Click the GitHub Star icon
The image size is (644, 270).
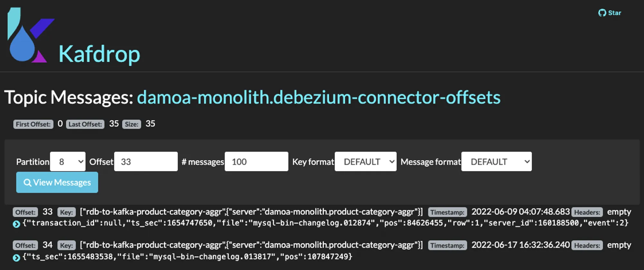[x=602, y=13]
